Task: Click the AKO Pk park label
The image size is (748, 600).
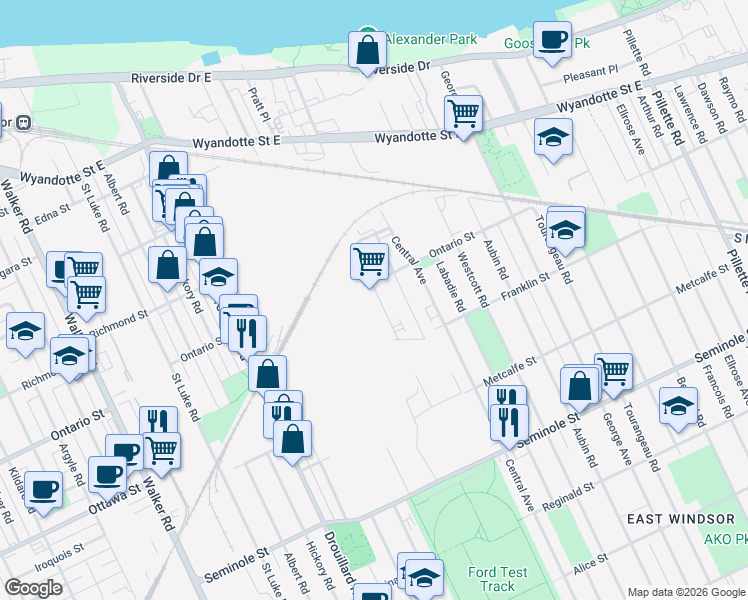Action: tap(726, 539)
